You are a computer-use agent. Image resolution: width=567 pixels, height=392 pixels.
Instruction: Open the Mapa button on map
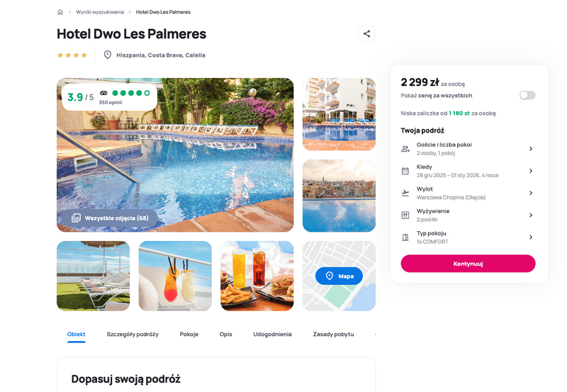tap(339, 276)
